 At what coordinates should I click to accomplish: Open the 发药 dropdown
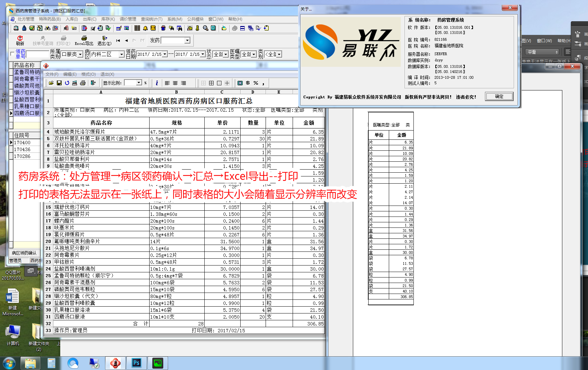coord(187,40)
